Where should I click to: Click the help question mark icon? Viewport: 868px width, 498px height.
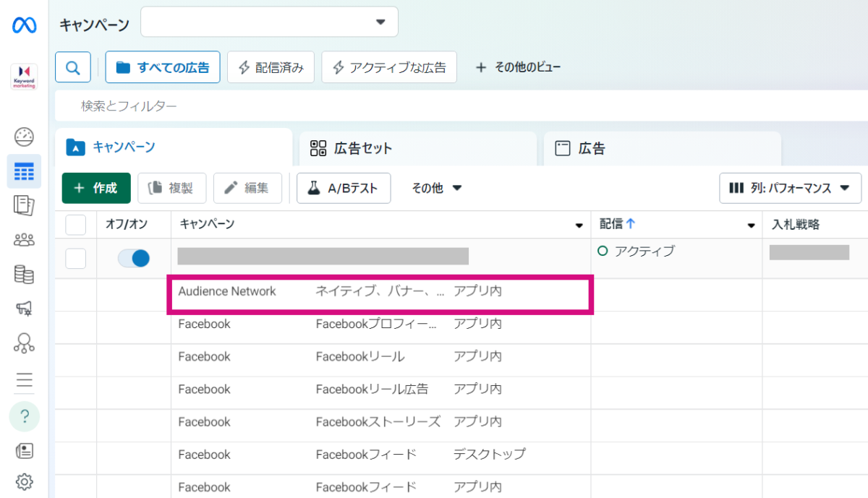[x=24, y=416]
